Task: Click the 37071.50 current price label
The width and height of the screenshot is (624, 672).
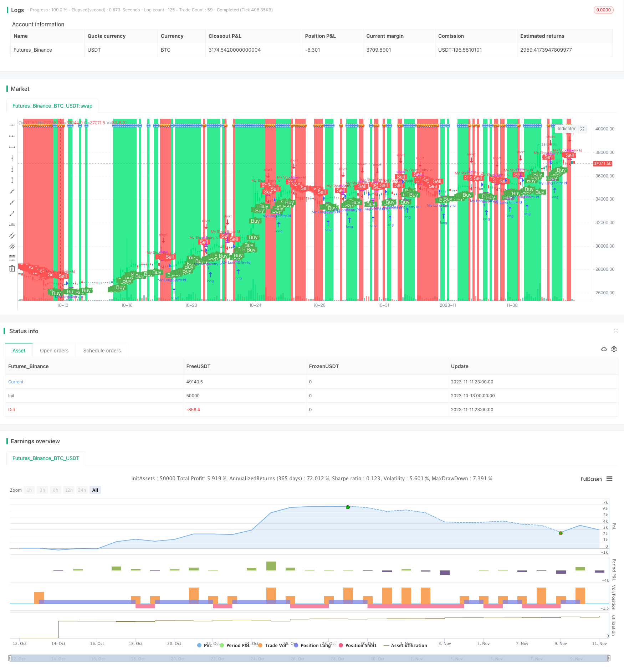Action: click(603, 164)
